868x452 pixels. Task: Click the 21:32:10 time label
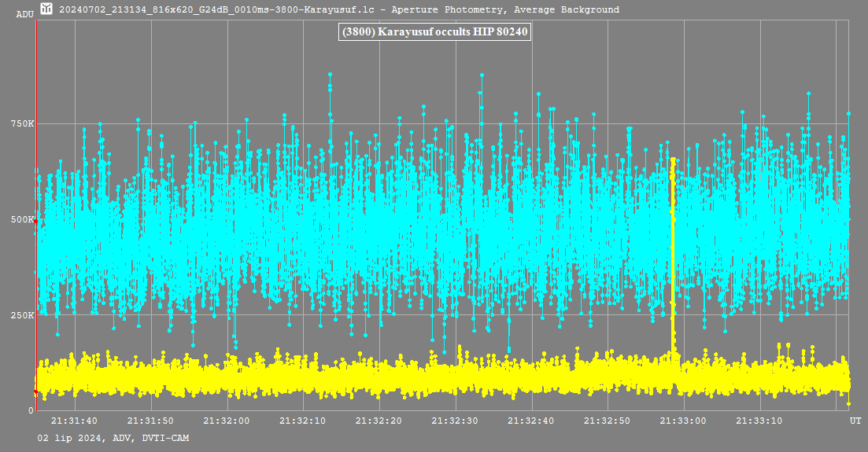[x=302, y=421]
